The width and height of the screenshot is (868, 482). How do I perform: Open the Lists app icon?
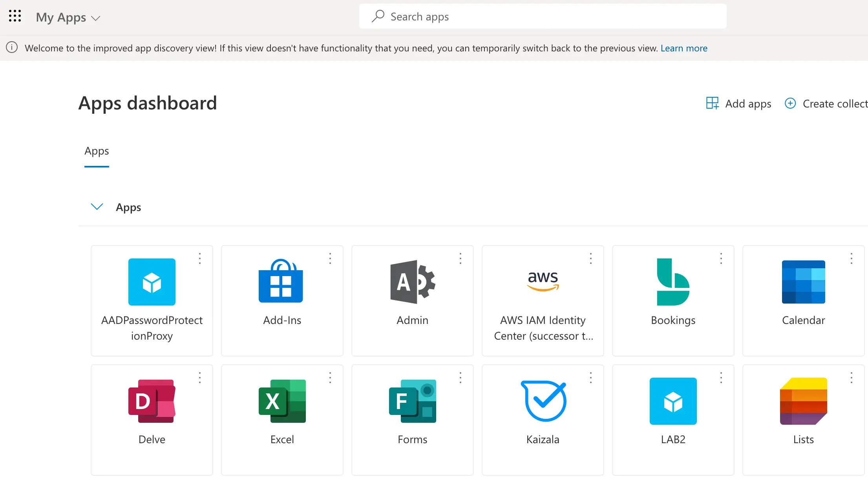pos(803,401)
